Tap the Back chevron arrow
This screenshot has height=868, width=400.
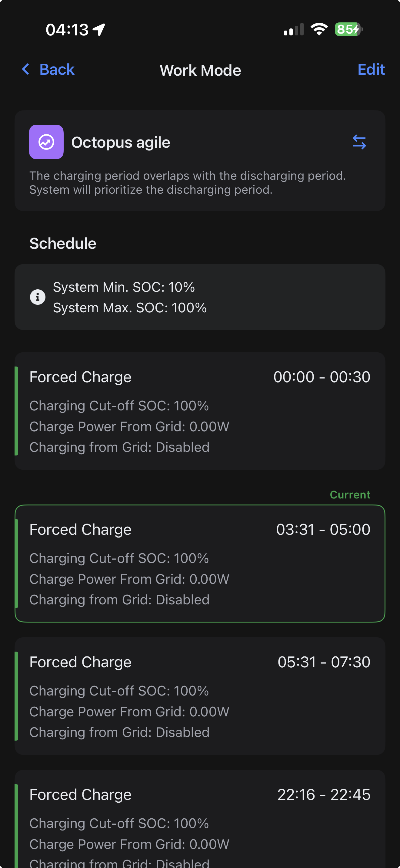point(26,69)
